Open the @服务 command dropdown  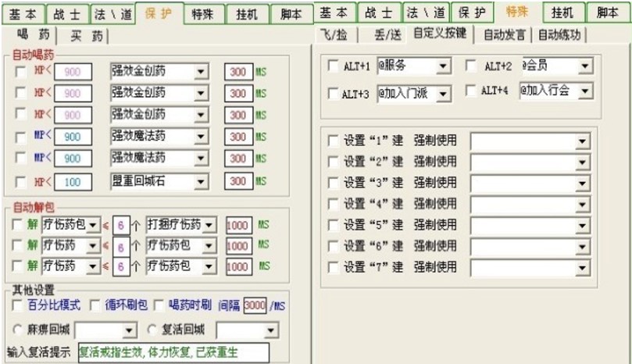[444, 67]
